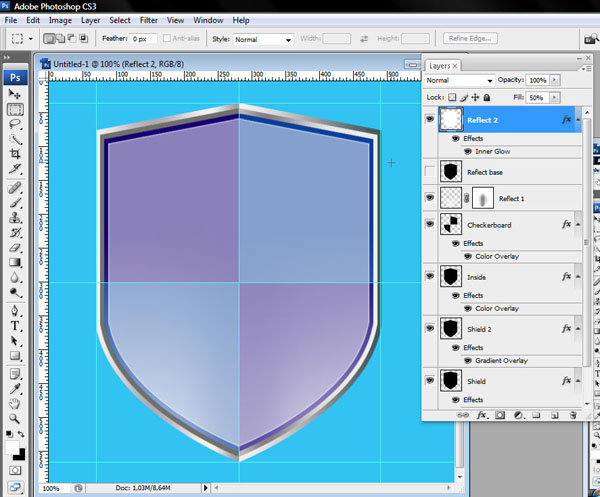Toggle Gradient Overlay effect visibility

point(468,360)
